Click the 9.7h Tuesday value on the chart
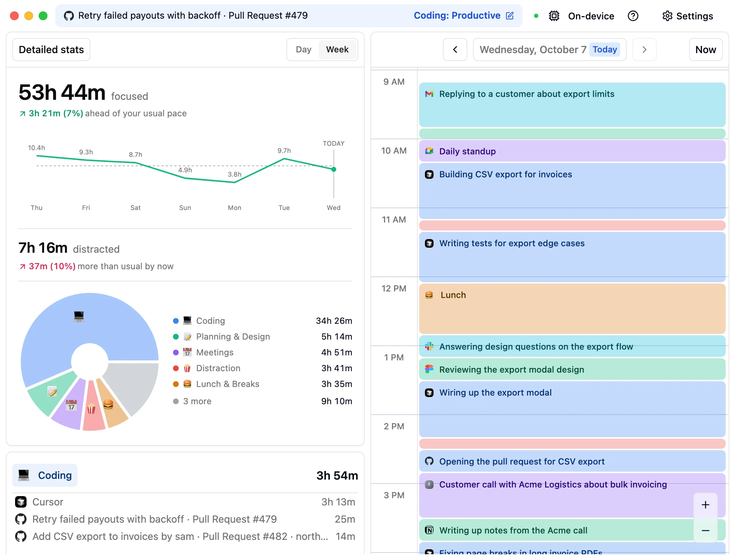 (x=284, y=151)
